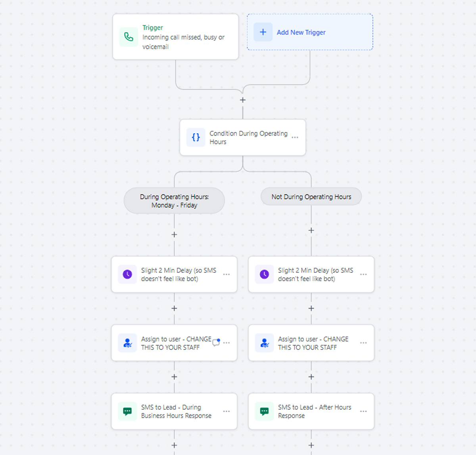The height and width of the screenshot is (455, 476).
Task: Click the curly braces condition icon
Action: (x=196, y=137)
